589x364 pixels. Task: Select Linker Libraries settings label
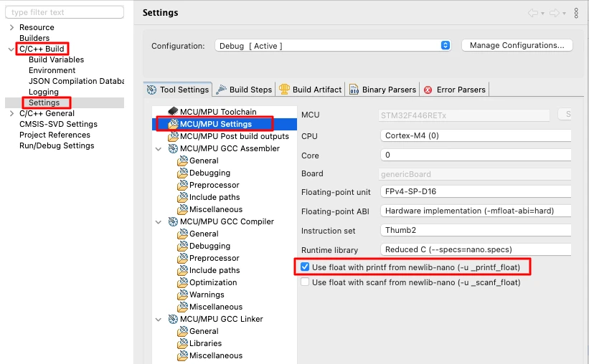pyautogui.click(x=205, y=343)
